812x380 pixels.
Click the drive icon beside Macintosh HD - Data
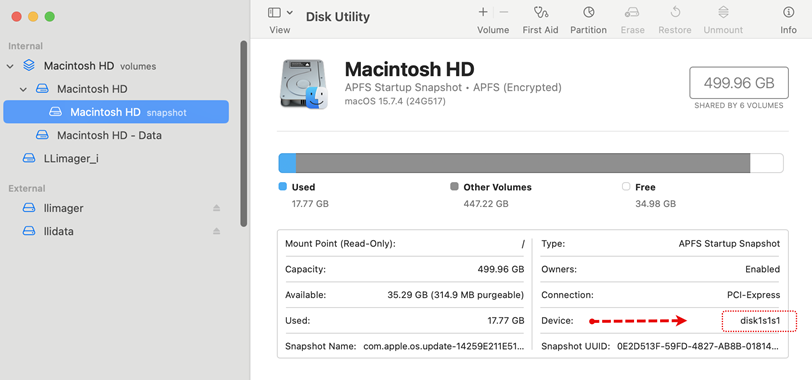(42, 135)
